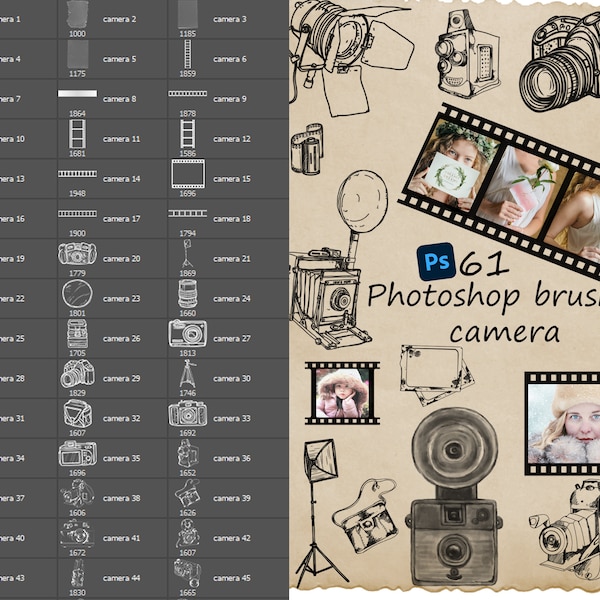The width and height of the screenshot is (600, 600).
Task: Choose the studio light stand brush camera 21
Action: click(x=228, y=259)
